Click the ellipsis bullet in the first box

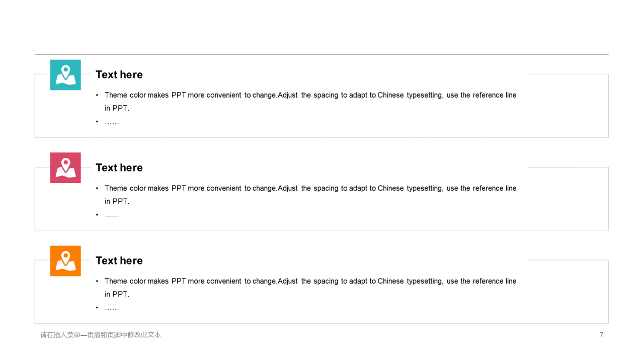pos(112,122)
